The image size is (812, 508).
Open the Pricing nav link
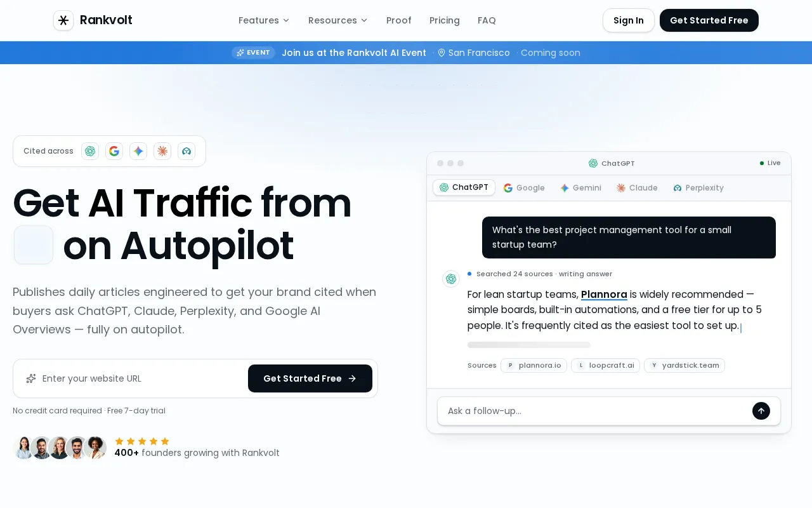pyautogui.click(x=445, y=20)
